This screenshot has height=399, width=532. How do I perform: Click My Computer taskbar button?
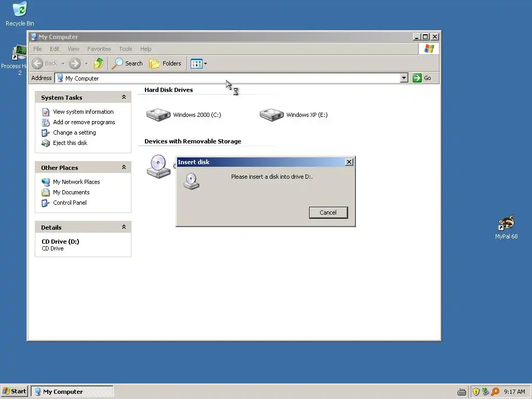(x=72, y=392)
